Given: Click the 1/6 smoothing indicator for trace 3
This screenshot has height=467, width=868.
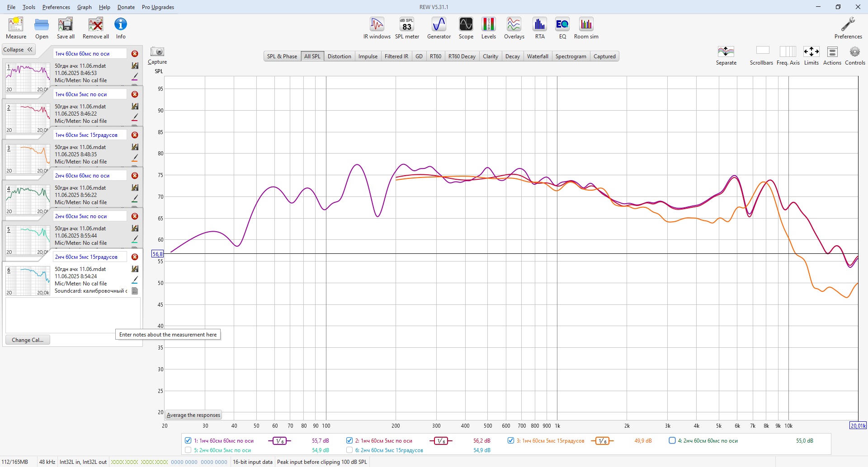Looking at the screenshot, I should pos(602,441).
